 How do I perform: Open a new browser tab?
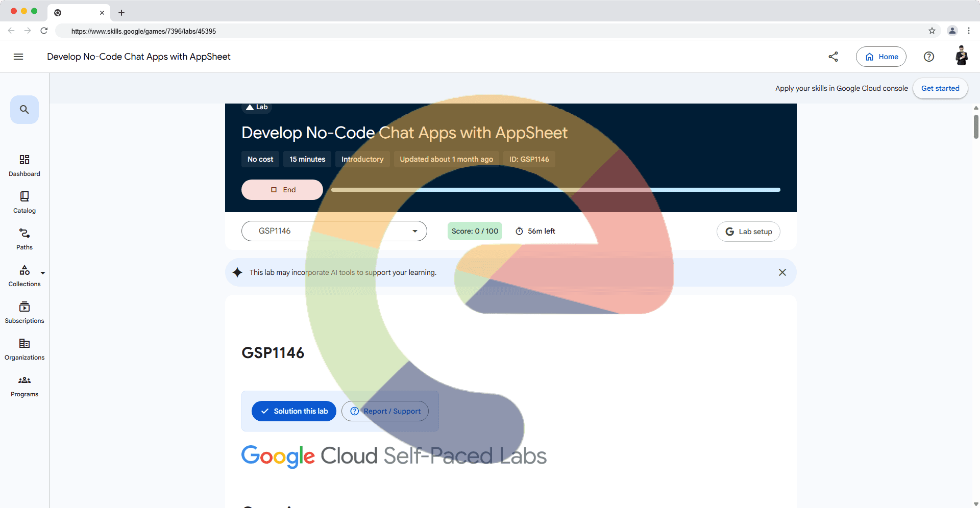121,13
